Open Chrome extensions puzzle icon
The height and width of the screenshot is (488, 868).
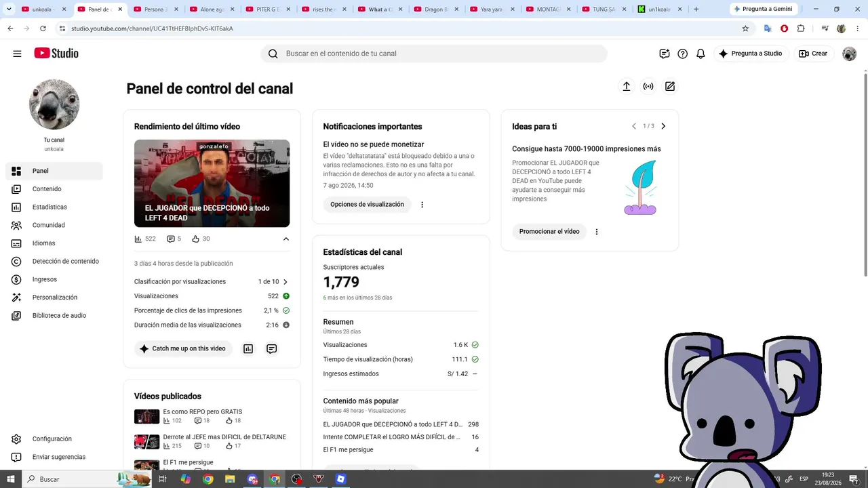click(x=801, y=28)
